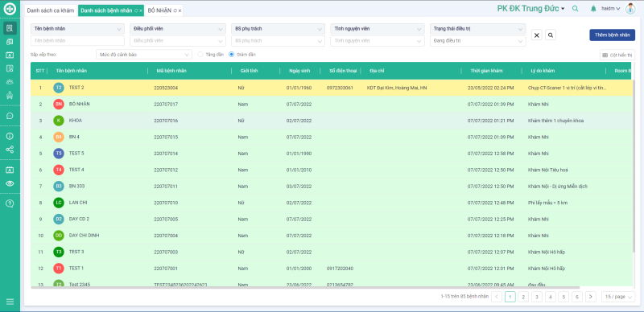Open the patient list sidebar icon

point(10,28)
